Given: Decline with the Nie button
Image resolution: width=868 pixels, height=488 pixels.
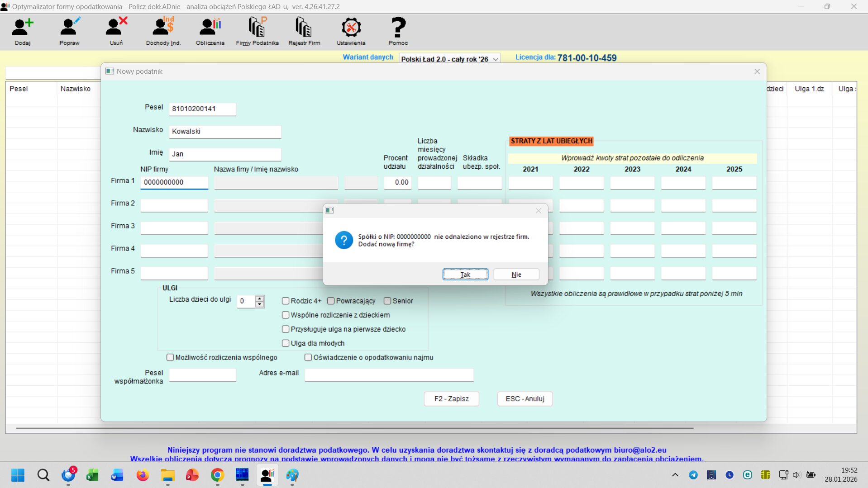Looking at the screenshot, I should (x=516, y=275).
